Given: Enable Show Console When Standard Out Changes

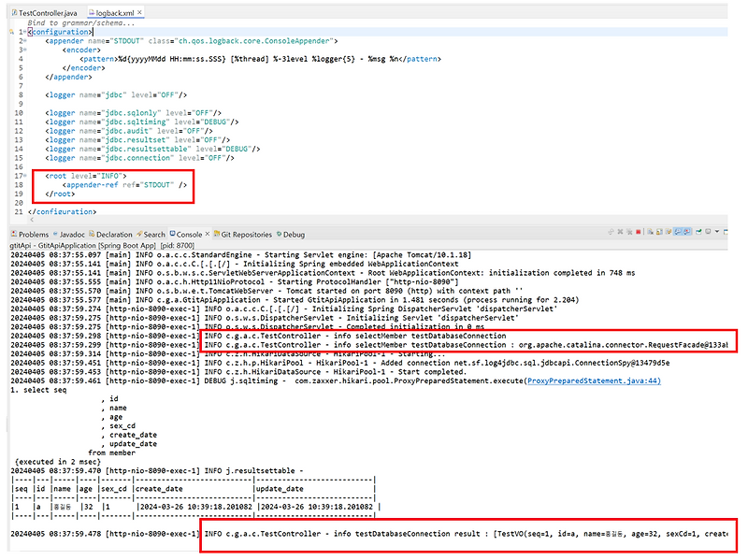Looking at the screenshot, I should [677, 233].
